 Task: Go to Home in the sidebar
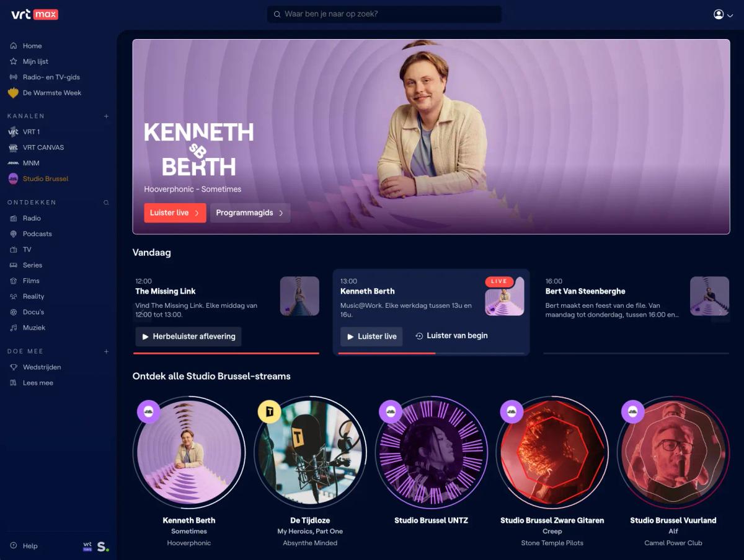pyautogui.click(x=32, y=46)
